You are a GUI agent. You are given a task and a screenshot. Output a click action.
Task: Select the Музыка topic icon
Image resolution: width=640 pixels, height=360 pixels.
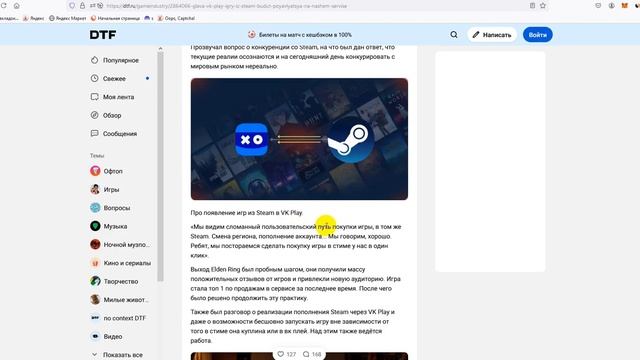coord(95,226)
